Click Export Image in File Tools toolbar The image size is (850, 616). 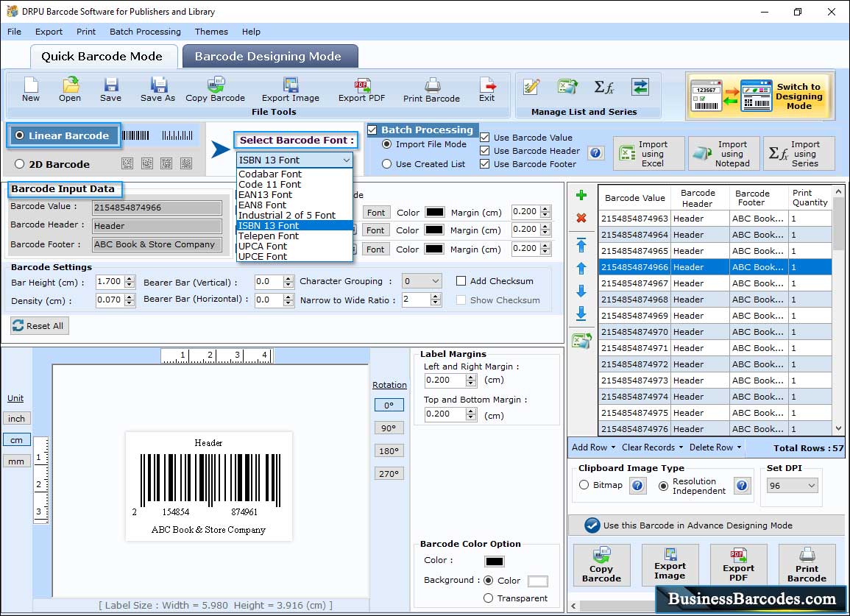coord(291,90)
